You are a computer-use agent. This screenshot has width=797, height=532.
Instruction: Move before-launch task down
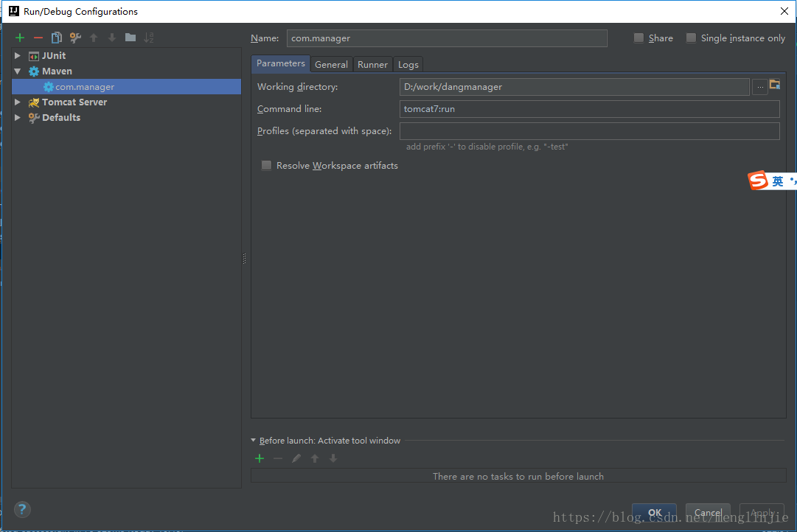(333, 458)
